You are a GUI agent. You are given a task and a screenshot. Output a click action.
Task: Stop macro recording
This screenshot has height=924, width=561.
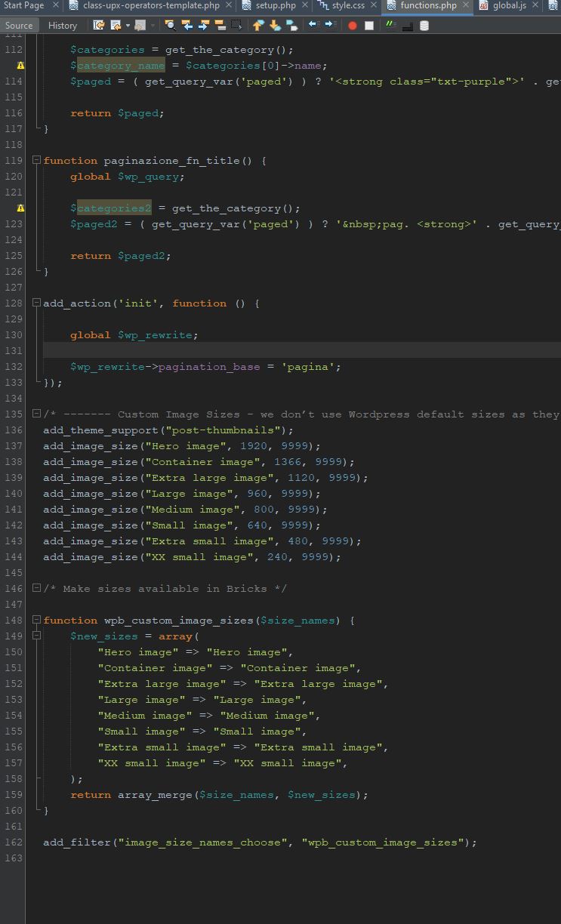(x=369, y=25)
